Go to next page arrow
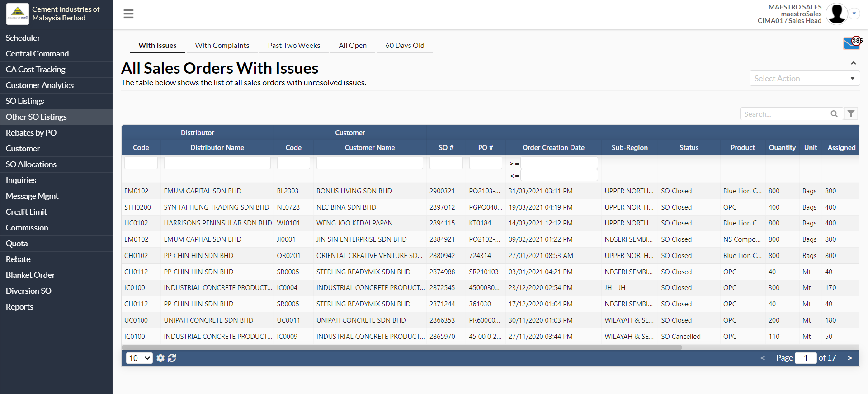 (x=850, y=358)
